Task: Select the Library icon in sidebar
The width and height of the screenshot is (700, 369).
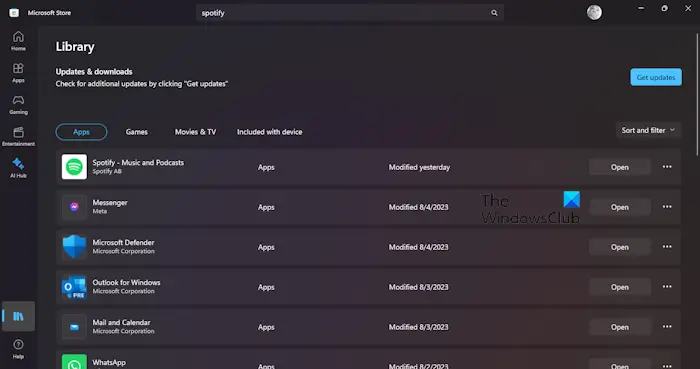Action: pyautogui.click(x=18, y=316)
